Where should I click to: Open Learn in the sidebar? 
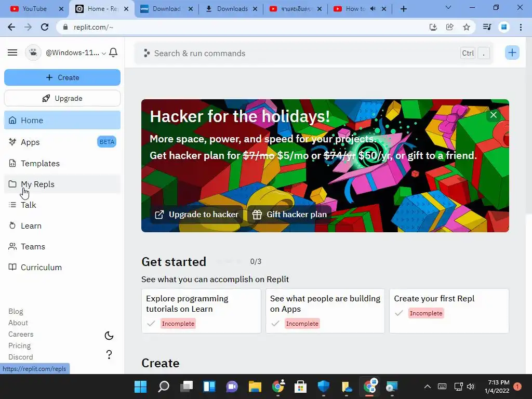tap(62, 225)
